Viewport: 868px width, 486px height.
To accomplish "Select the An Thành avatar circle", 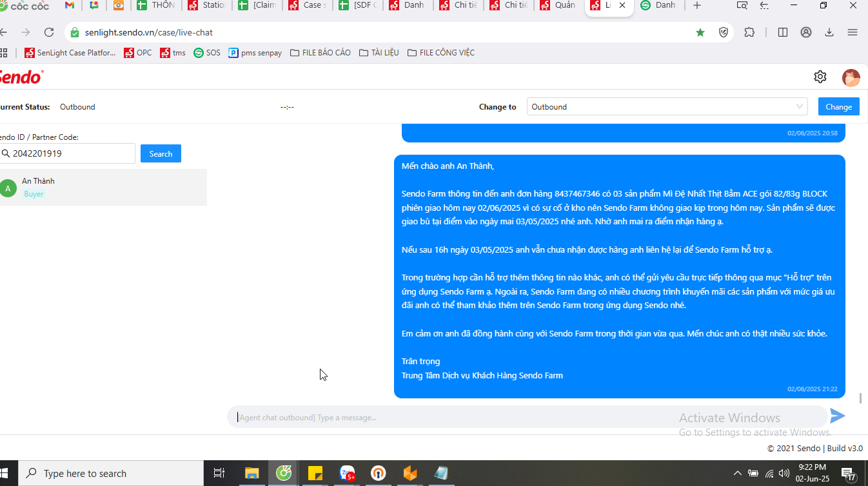I will [8, 188].
